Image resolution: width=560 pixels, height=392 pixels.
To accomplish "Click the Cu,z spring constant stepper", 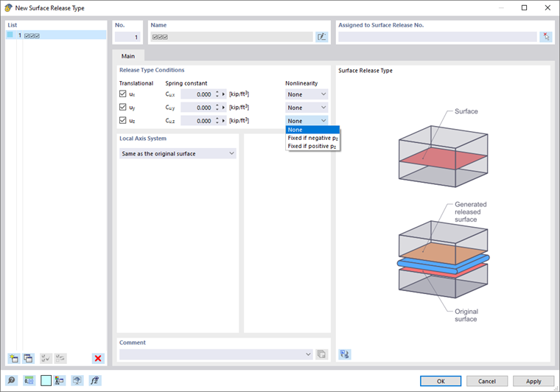I will tap(217, 121).
